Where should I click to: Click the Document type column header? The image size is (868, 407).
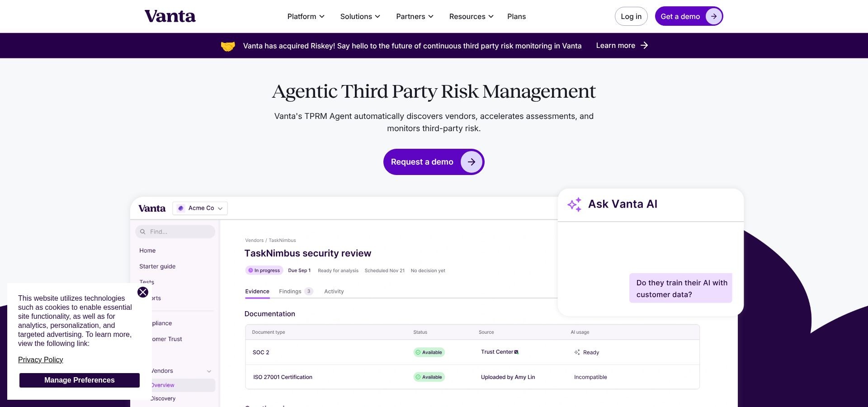[x=269, y=332]
